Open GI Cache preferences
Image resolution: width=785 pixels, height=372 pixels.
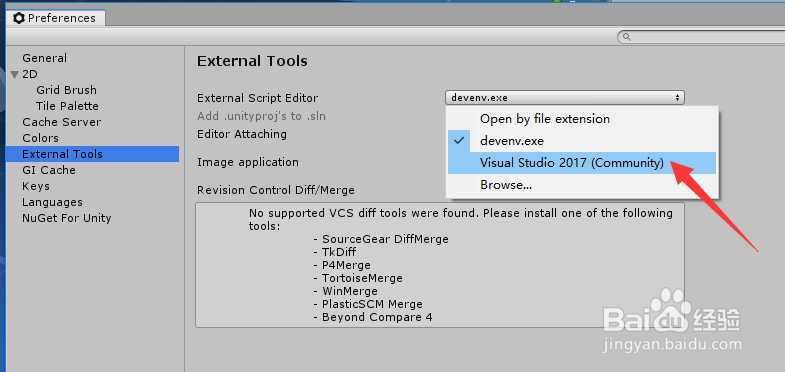point(49,170)
